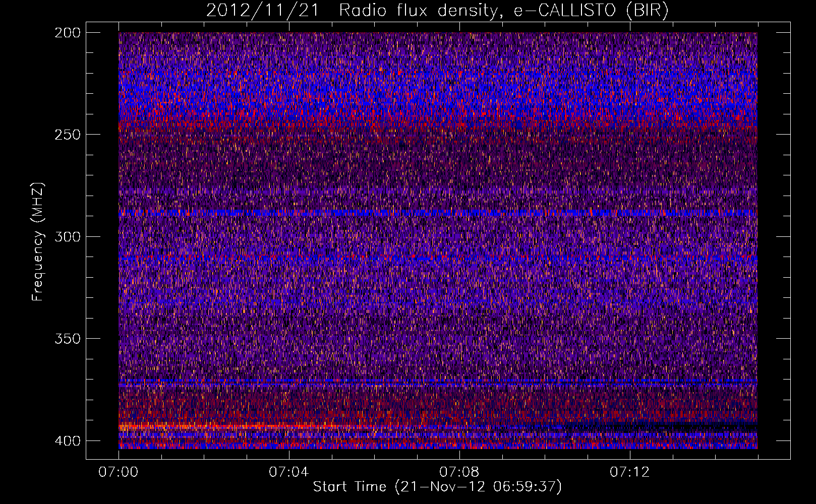Click the '07:04' time axis label

click(x=289, y=472)
